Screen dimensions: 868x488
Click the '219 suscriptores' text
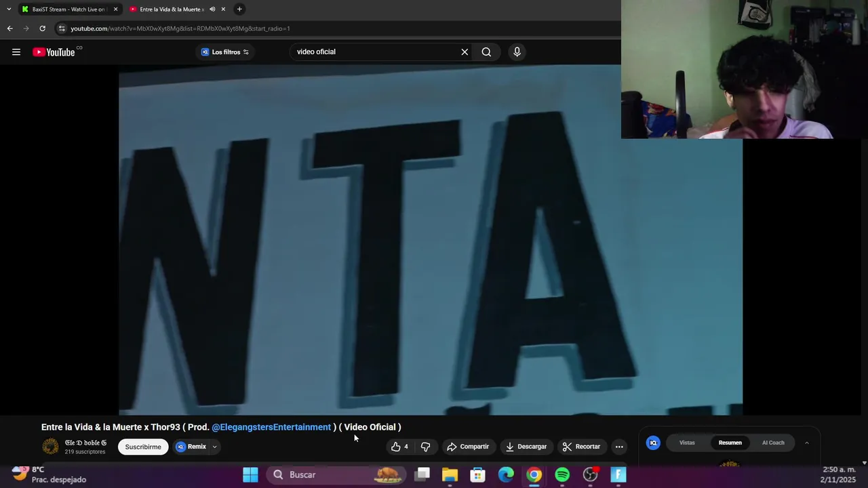[85, 452]
